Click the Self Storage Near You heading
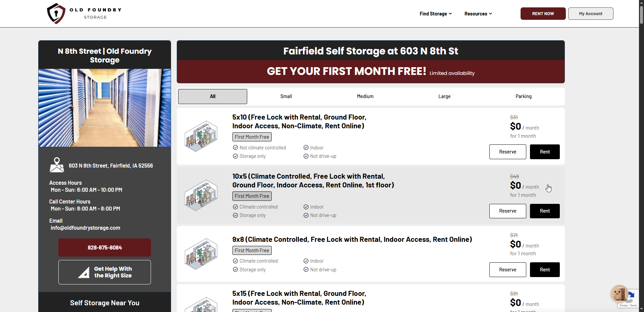Screen dimensions: 644x312 click(x=105, y=303)
